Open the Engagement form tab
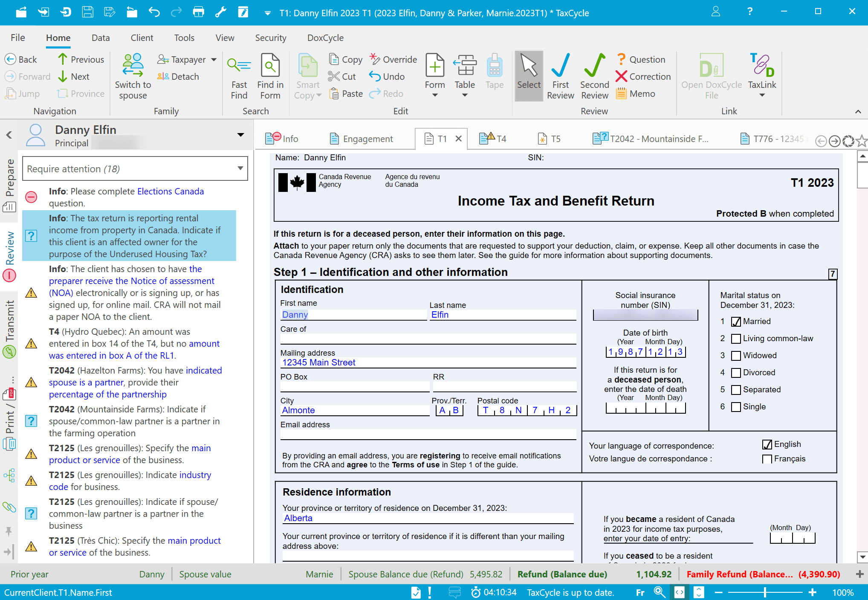This screenshot has height=600, width=868. point(362,139)
